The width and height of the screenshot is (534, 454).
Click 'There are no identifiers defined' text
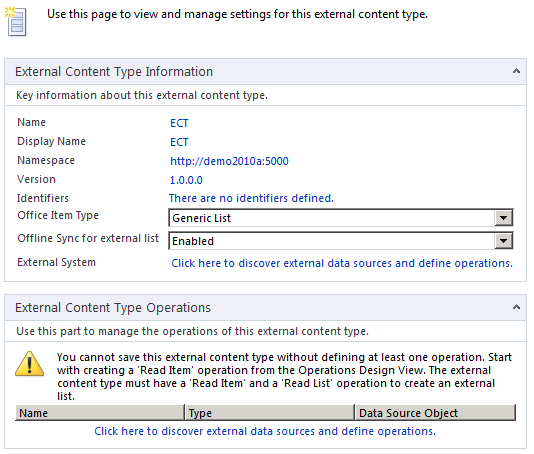click(x=251, y=198)
